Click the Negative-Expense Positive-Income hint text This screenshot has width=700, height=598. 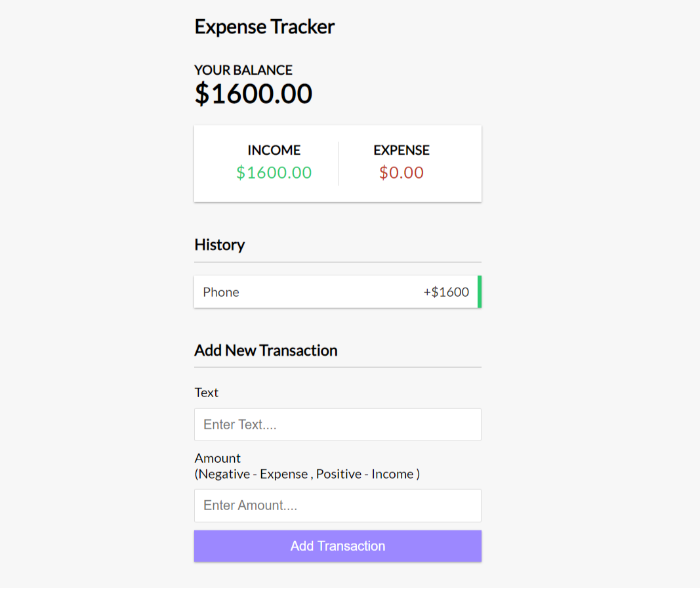[307, 474]
